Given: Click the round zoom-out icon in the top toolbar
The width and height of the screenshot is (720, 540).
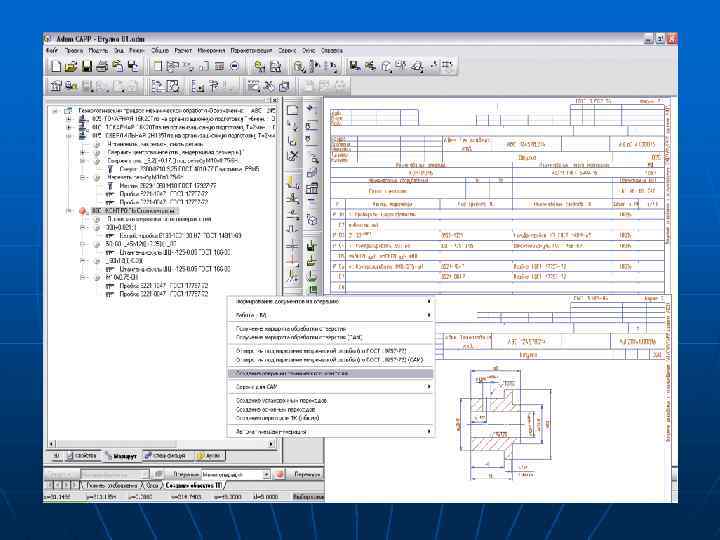Looking at the screenshot, I should (234, 67).
